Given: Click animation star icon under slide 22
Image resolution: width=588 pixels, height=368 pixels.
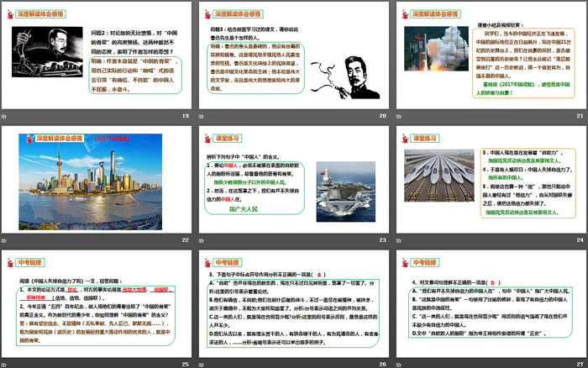Looking at the screenshot, I should click(x=4, y=240).
